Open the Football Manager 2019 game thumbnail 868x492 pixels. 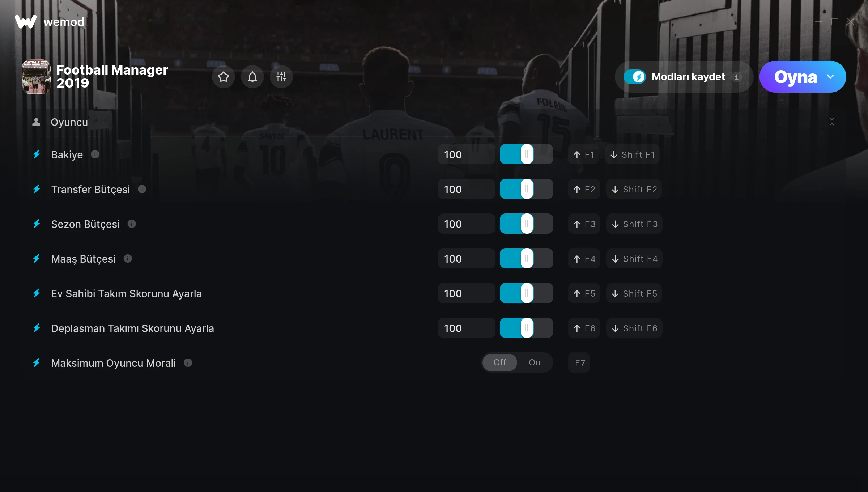point(36,77)
